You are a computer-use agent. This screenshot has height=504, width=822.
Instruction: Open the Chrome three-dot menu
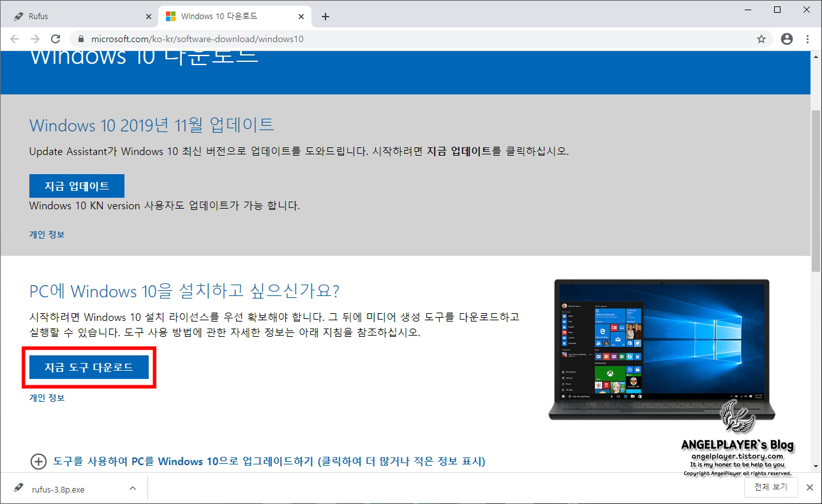click(x=807, y=39)
